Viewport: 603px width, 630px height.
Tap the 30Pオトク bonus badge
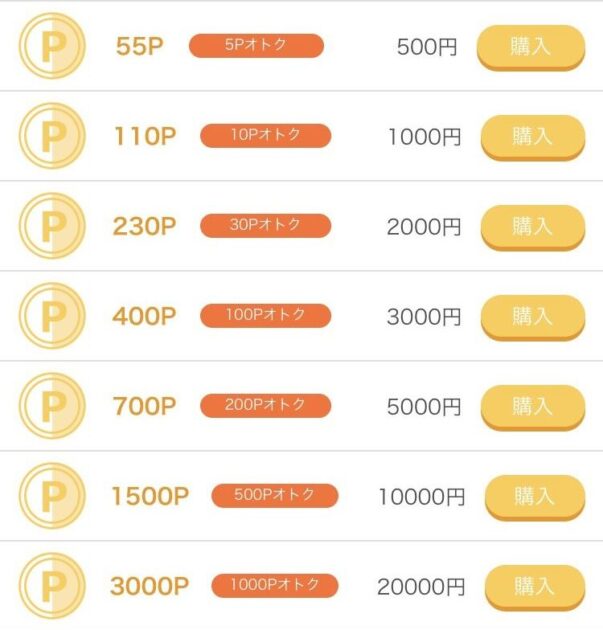(266, 225)
